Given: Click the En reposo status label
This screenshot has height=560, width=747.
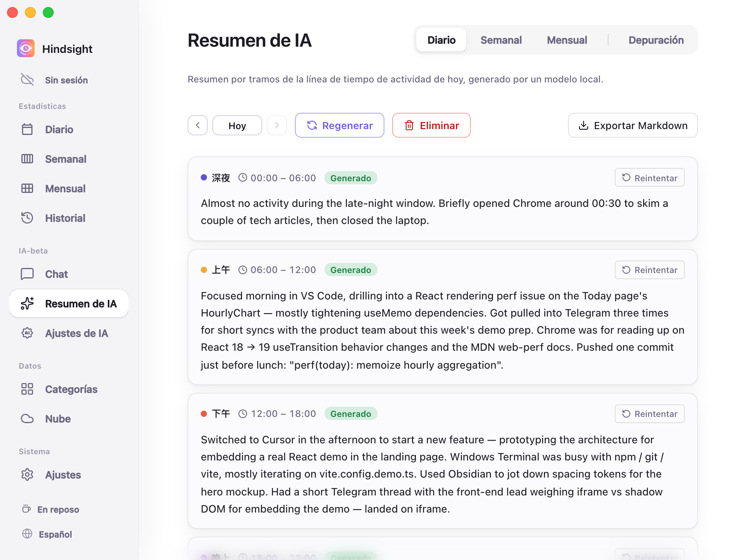Looking at the screenshot, I should click(x=58, y=509).
